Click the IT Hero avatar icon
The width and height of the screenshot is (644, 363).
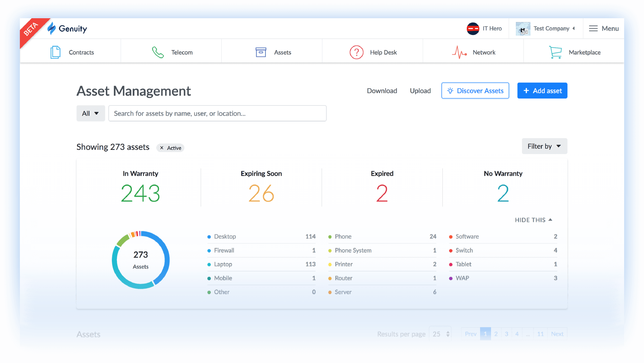click(x=473, y=29)
